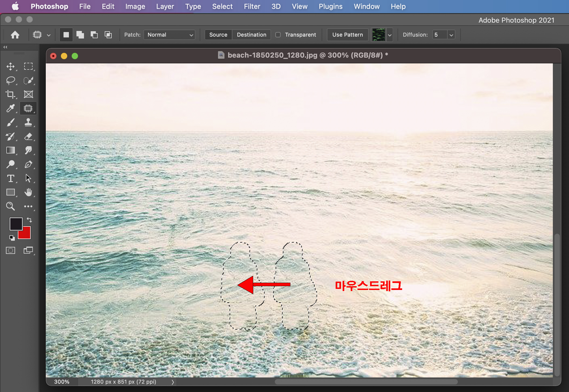Open the Filter menu
The width and height of the screenshot is (569, 392).
(252, 6)
